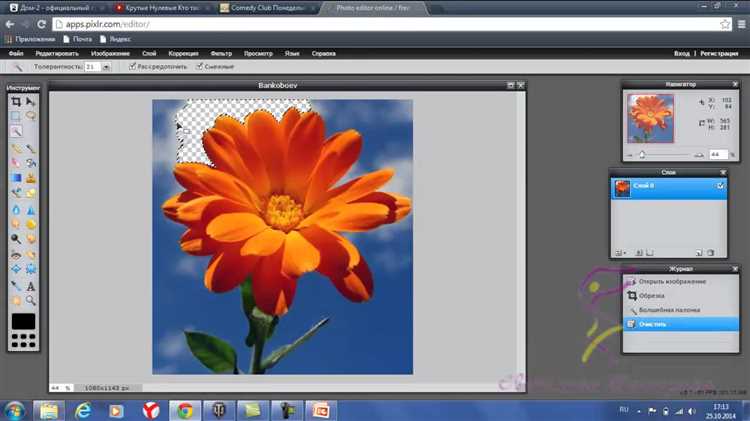Select the Brush tool

pyautogui.click(x=31, y=149)
